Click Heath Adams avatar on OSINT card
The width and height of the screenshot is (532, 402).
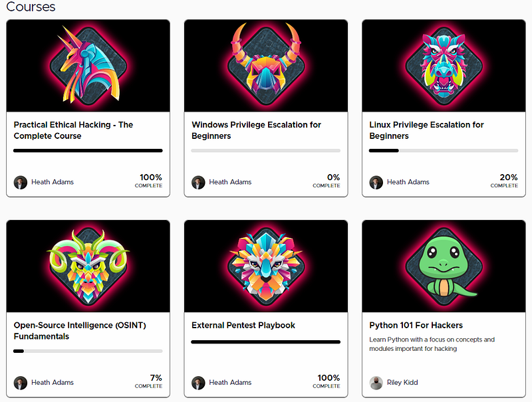click(x=21, y=383)
